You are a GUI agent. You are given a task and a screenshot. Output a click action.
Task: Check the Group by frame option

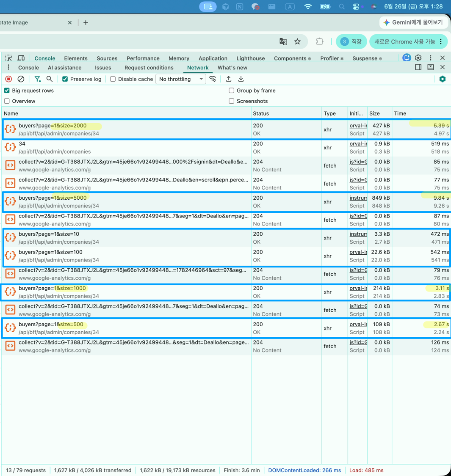click(x=231, y=91)
